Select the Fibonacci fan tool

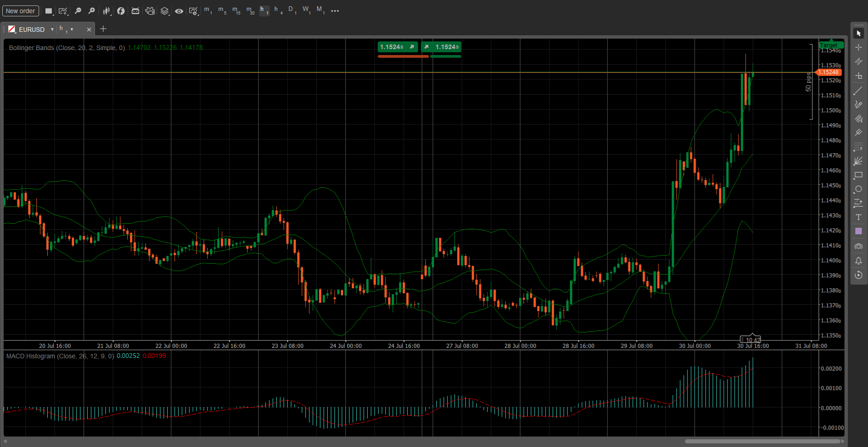pos(858,161)
